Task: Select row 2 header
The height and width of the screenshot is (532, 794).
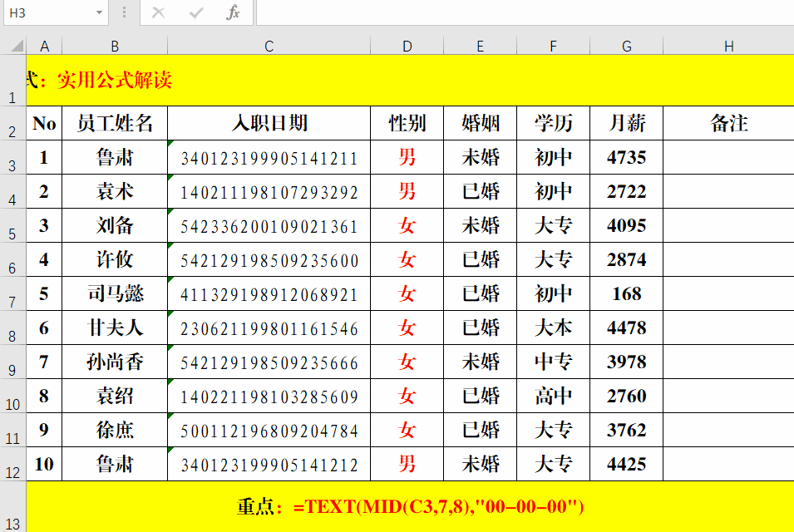Action: coord(12,123)
